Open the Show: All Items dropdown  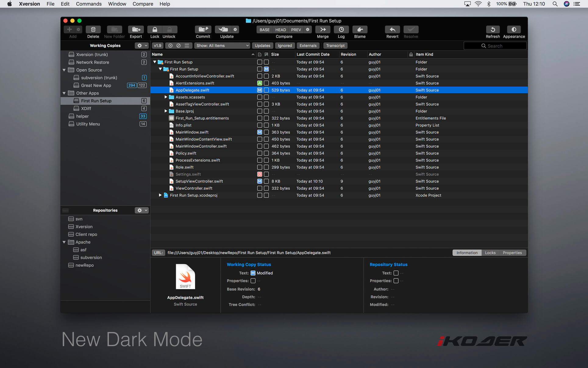pyautogui.click(x=222, y=45)
